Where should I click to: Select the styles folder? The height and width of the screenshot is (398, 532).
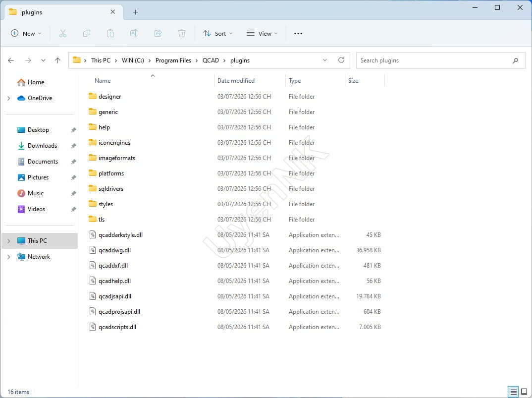pos(106,204)
